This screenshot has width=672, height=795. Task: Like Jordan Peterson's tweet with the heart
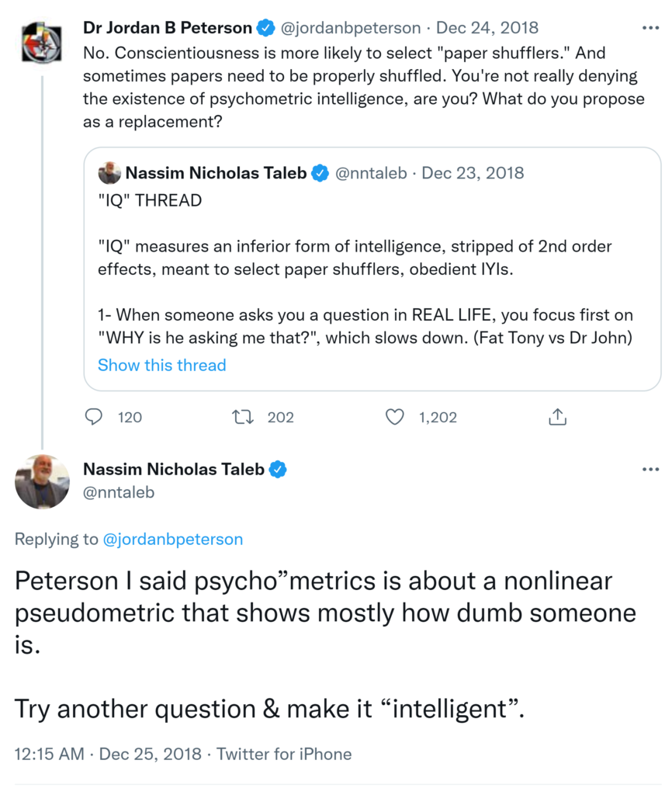point(395,417)
